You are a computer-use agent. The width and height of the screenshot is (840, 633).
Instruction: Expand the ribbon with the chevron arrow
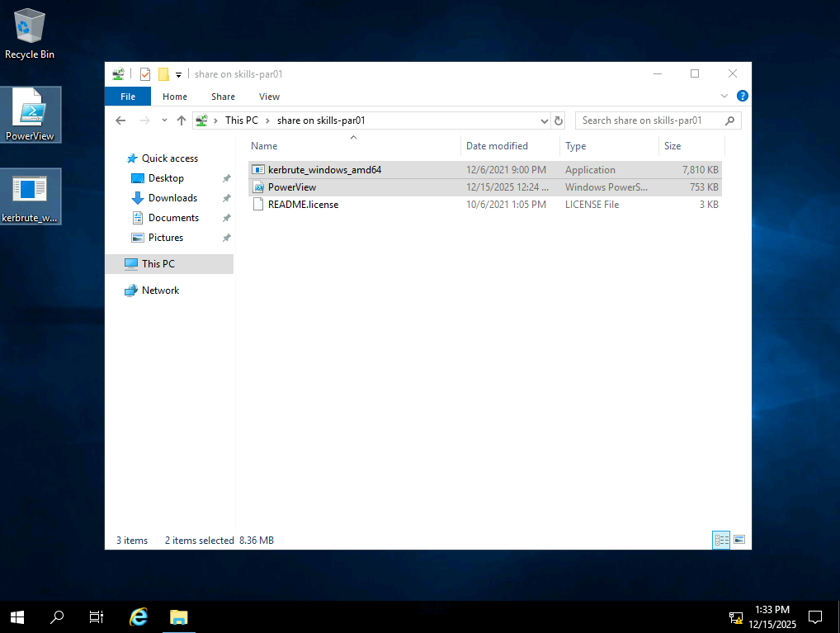724,97
